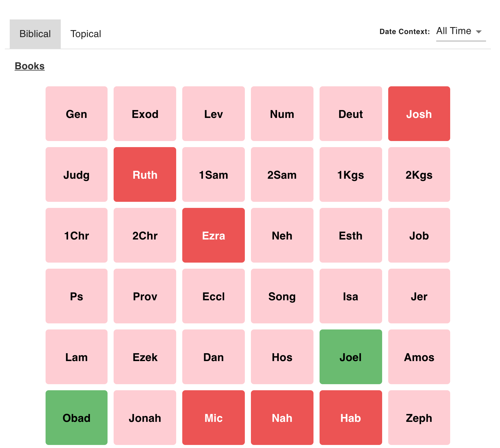This screenshot has height=448, width=500.
Task: Select the red Josh book tile
Action: pos(419,114)
